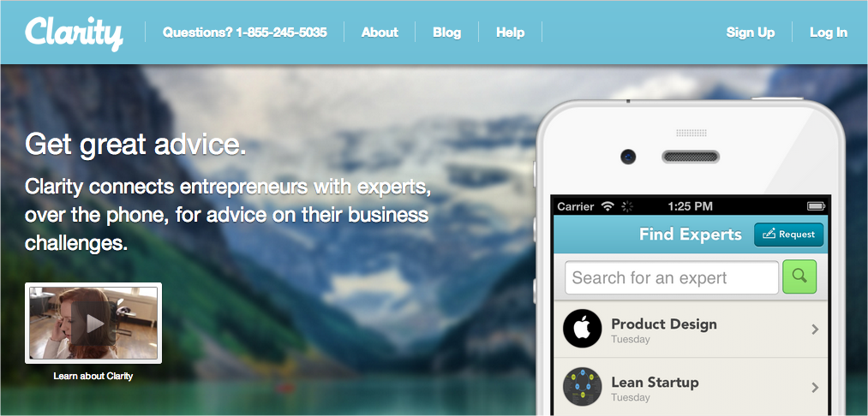This screenshot has height=416, width=868.
Task: Play the Learn about Clarity video
Action: (x=93, y=323)
